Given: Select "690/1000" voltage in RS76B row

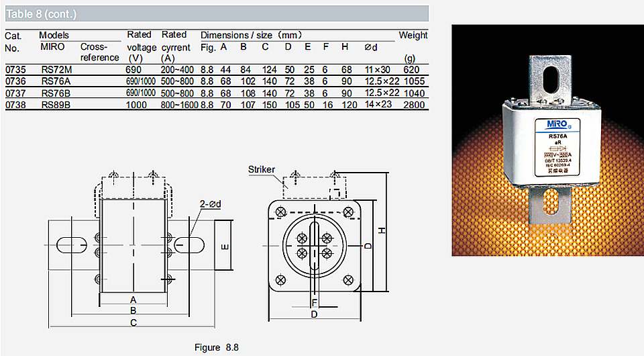Looking at the screenshot, I should 141,93.
